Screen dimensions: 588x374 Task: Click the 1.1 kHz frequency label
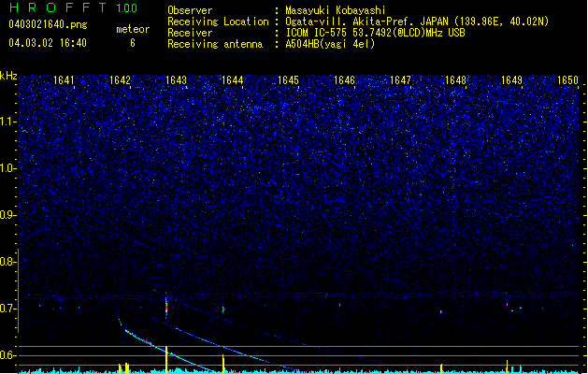tap(7, 122)
